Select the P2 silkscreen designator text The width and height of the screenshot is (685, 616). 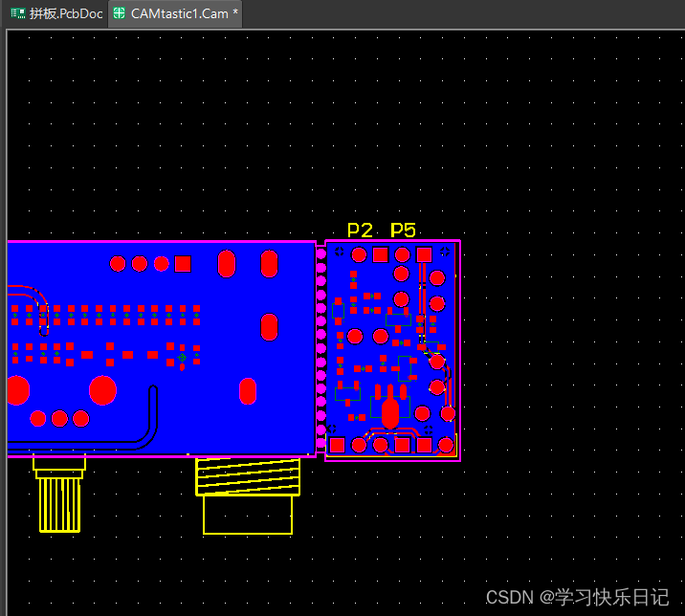pos(360,231)
